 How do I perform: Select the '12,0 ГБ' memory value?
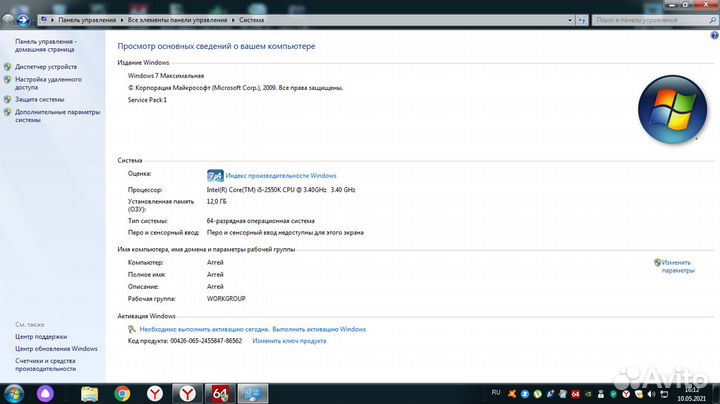[x=217, y=202]
